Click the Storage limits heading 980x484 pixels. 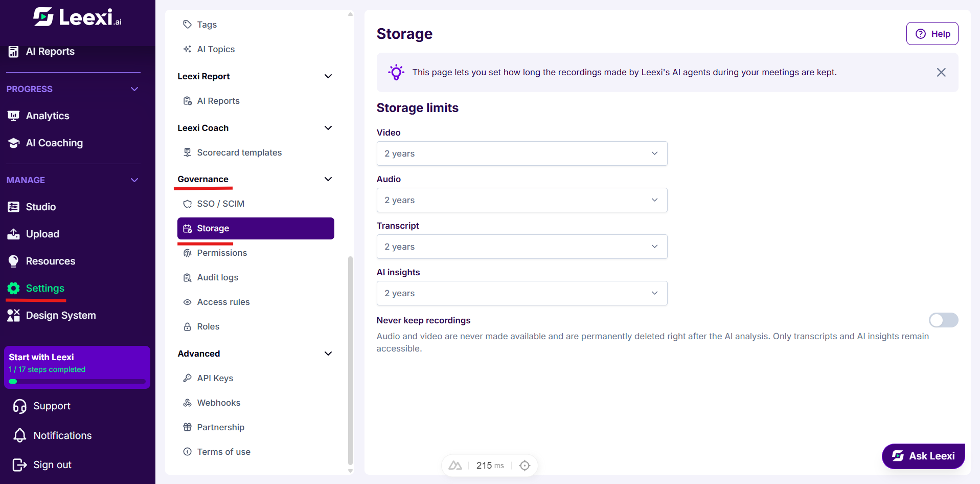(x=418, y=108)
